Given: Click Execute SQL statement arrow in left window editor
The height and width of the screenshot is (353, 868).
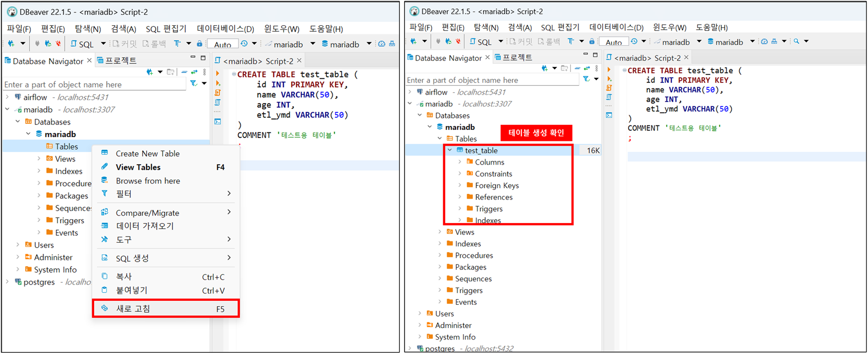Looking at the screenshot, I should tap(218, 74).
